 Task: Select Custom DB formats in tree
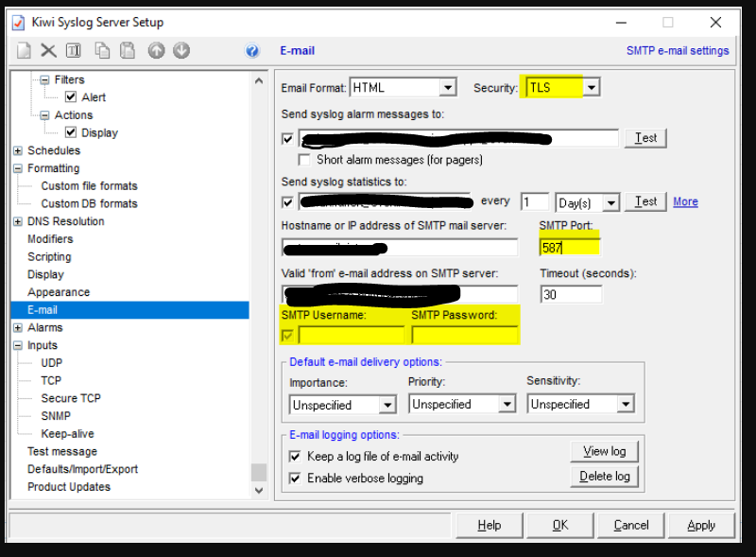(89, 203)
